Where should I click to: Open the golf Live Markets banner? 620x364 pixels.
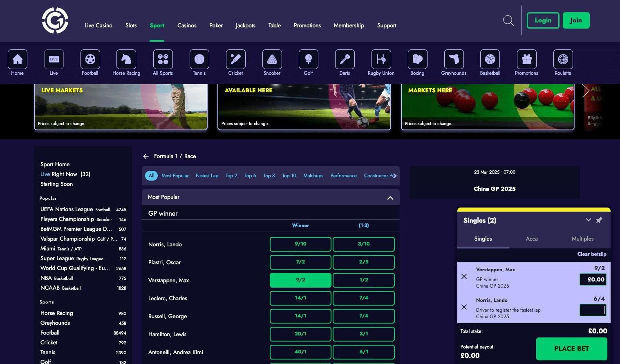coord(121,107)
